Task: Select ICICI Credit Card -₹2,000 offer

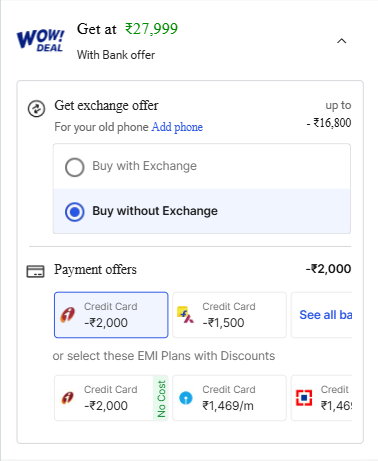Action: point(111,315)
